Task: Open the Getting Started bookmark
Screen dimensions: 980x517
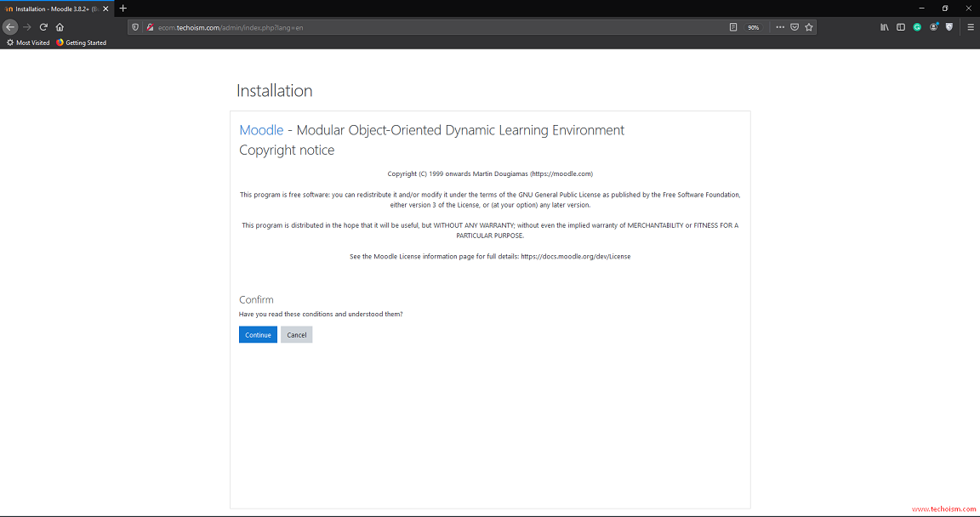Action: click(x=82, y=43)
